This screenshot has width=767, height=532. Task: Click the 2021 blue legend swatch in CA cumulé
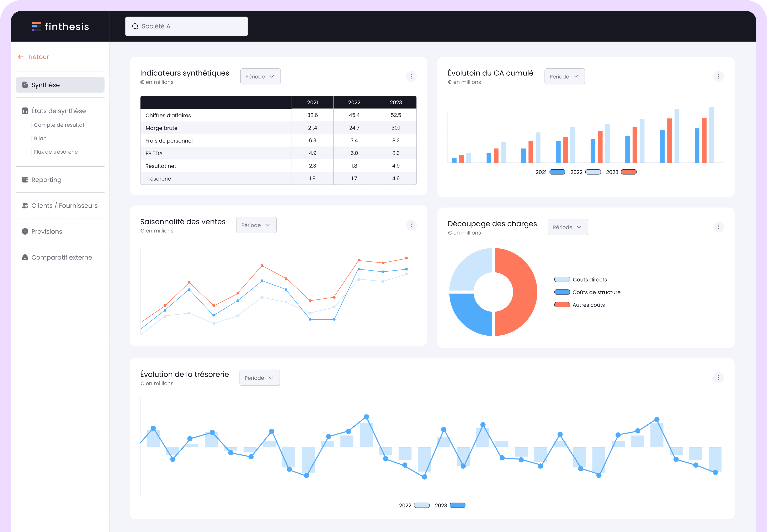pos(557,172)
